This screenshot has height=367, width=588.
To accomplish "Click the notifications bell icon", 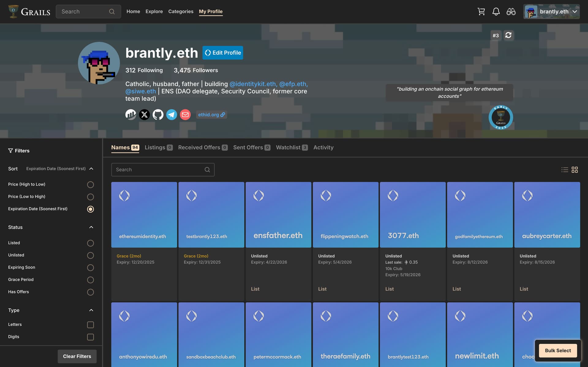I will click(x=496, y=12).
